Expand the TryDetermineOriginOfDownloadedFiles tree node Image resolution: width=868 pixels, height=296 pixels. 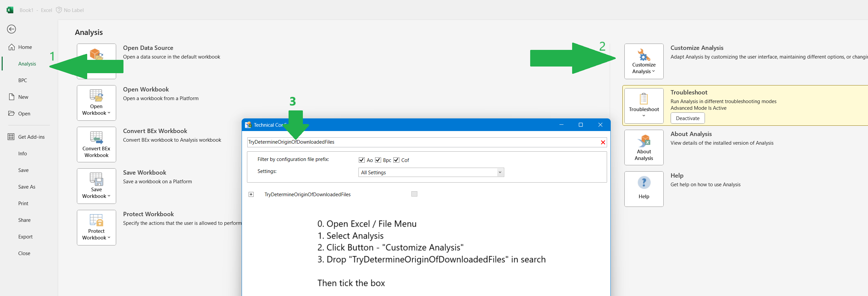(x=251, y=194)
